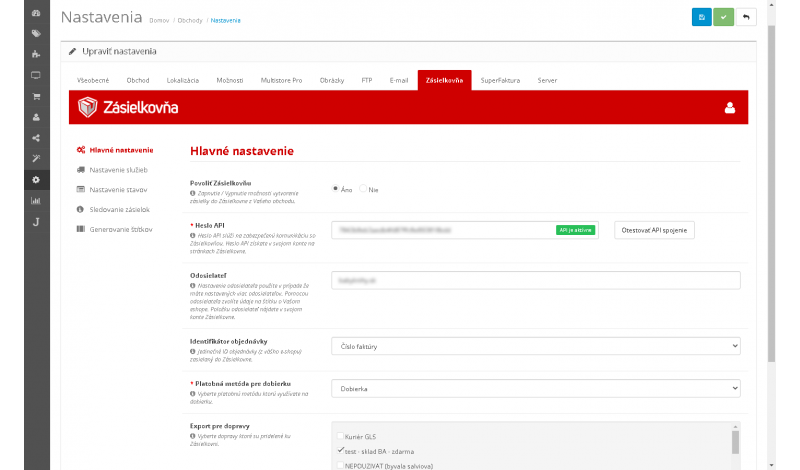Switch to the Všeobecné tab
Image resolution: width=800 pixels, height=470 pixels.
[x=93, y=81]
